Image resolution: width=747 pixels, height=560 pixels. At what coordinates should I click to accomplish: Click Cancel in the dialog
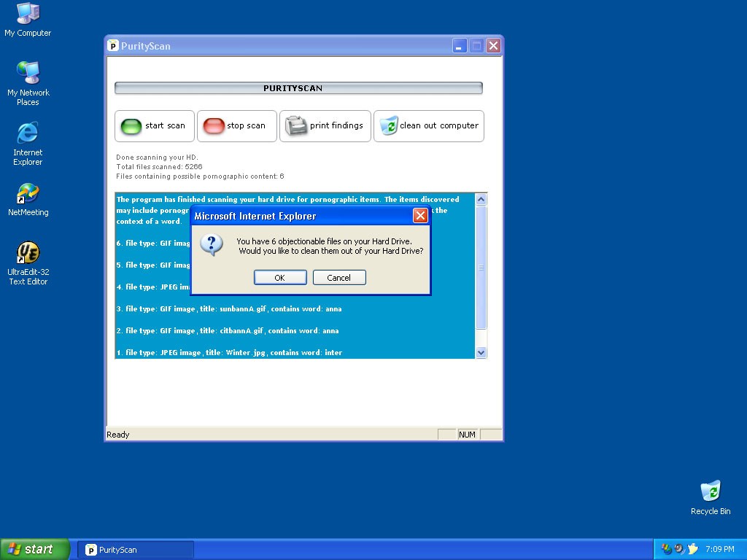pos(339,278)
